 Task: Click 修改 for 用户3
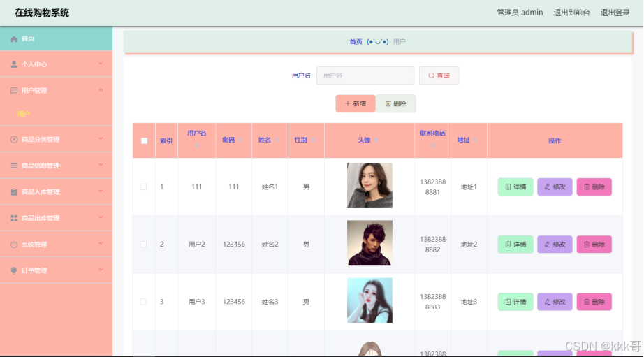555,302
